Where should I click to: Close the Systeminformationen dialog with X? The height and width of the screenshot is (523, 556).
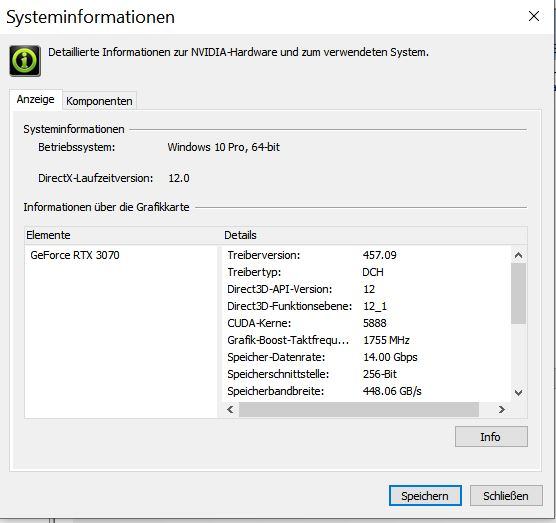pos(534,16)
